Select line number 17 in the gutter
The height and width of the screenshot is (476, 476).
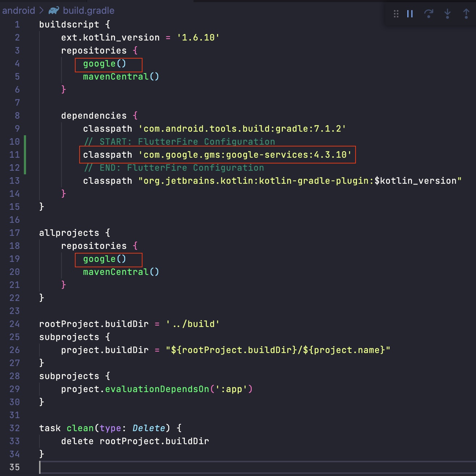point(14,233)
